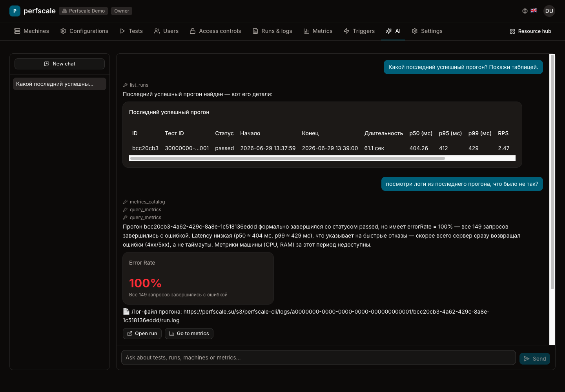Click the AI sparkles icon
Viewport: 565px width, 392px height.
pyautogui.click(x=389, y=31)
